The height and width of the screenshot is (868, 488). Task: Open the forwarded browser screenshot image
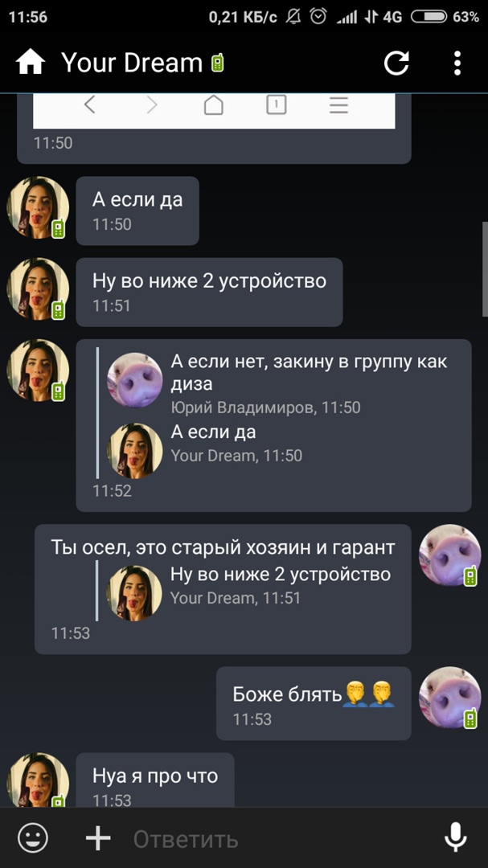click(x=214, y=111)
